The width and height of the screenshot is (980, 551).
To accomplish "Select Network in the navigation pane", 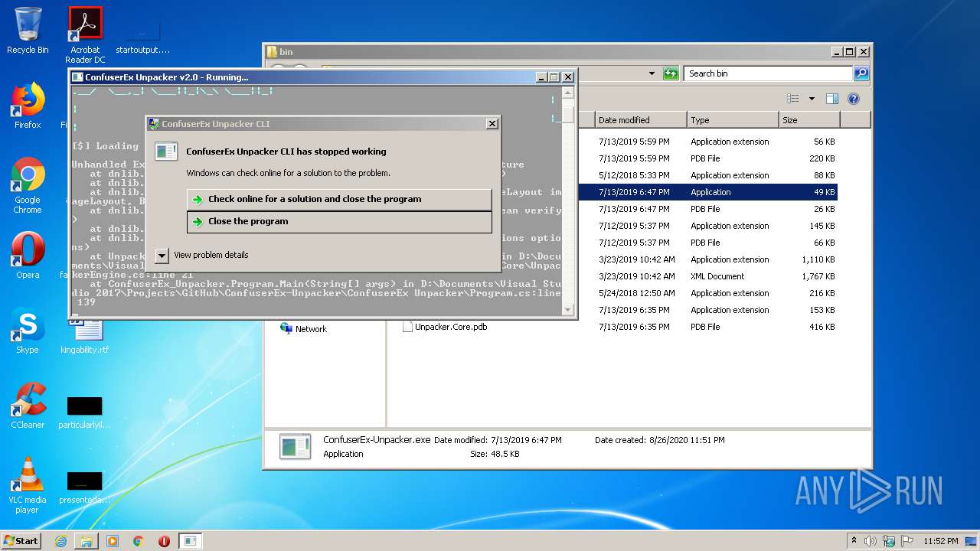I will (x=303, y=329).
